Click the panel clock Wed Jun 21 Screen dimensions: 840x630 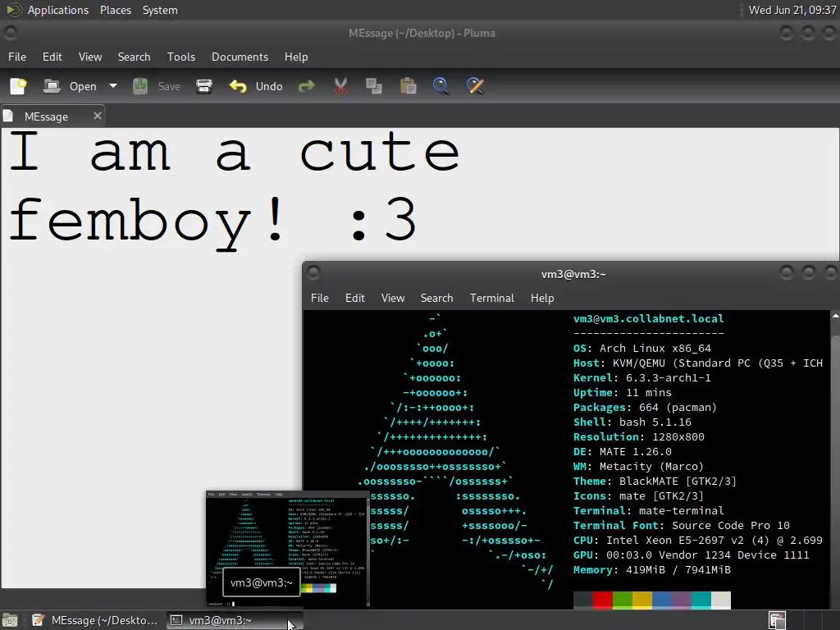(792, 10)
